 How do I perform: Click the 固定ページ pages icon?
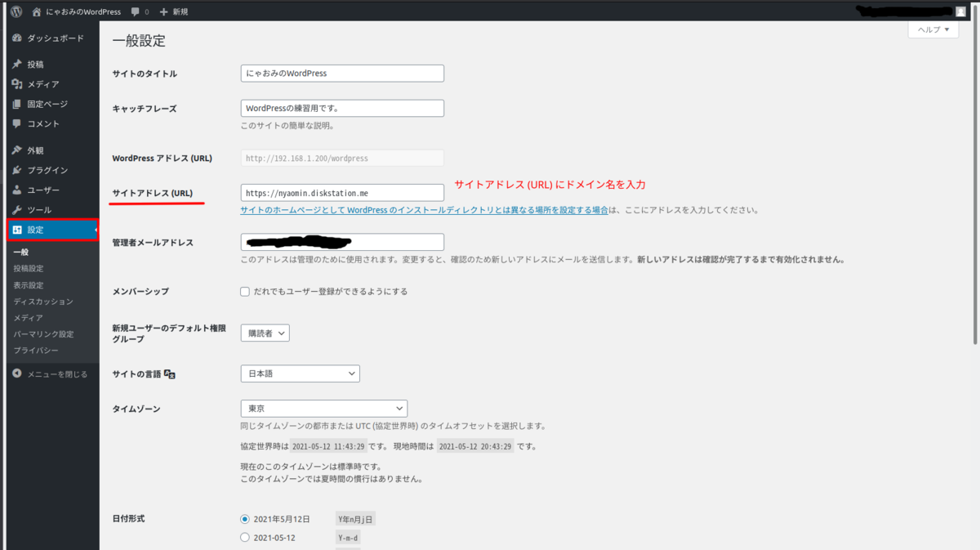tap(17, 104)
